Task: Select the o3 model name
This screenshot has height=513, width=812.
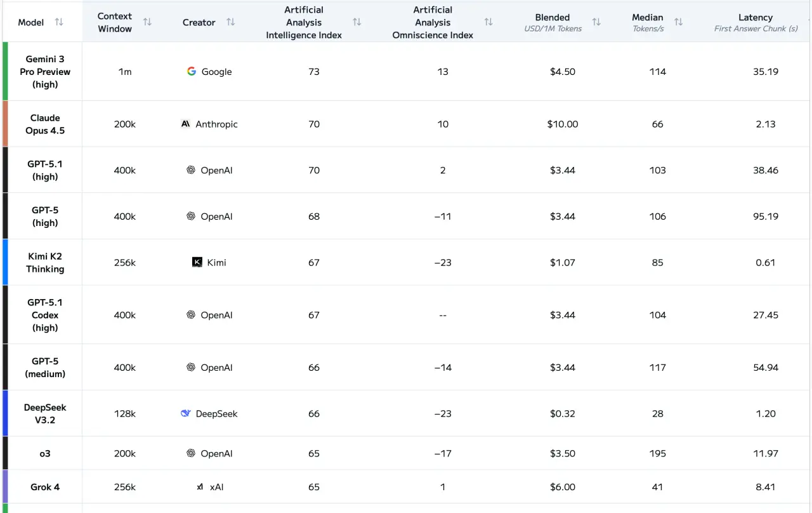Action: point(45,453)
